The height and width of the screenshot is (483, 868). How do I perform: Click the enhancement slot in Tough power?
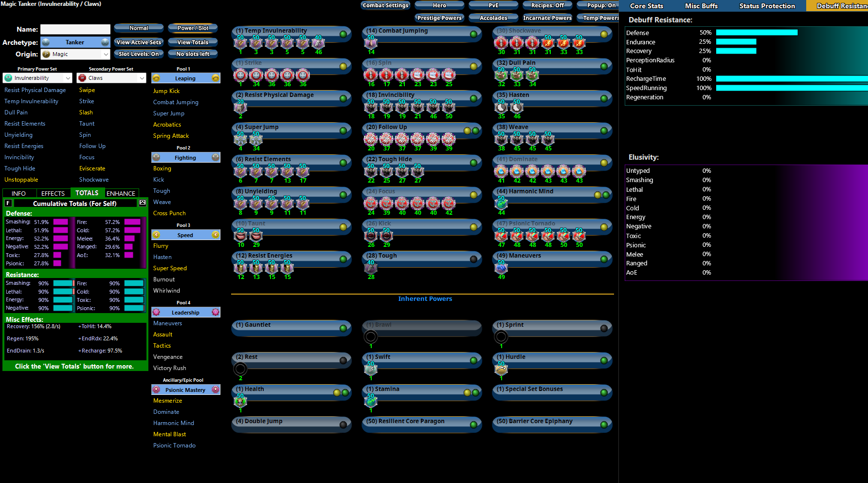point(371,268)
